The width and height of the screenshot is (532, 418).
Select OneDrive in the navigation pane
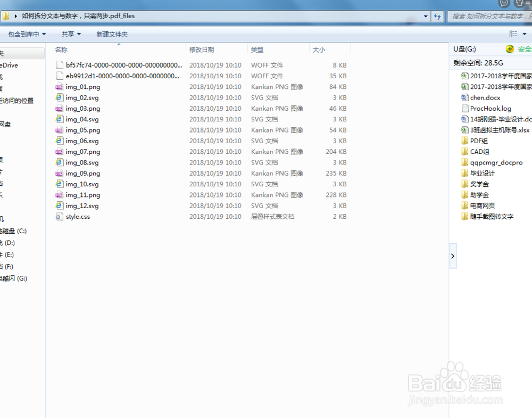9,65
